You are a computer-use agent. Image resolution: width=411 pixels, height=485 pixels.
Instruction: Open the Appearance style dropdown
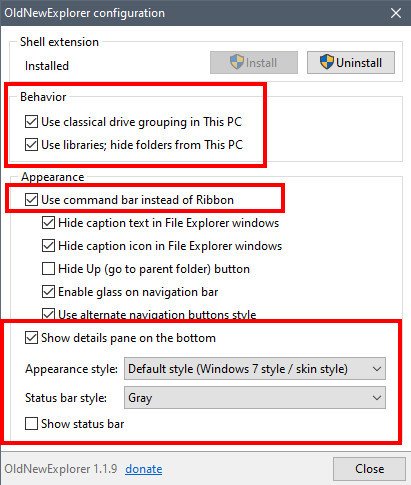pos(255,369)
